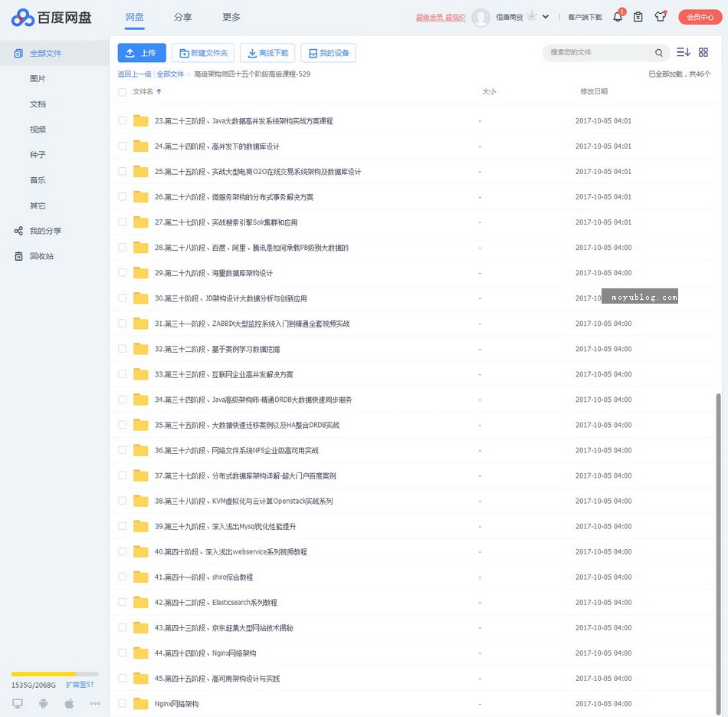Toggle the select-all checkbox beside 文件名
The height and width of the screenshot is (717, 728).
point(122,92)
